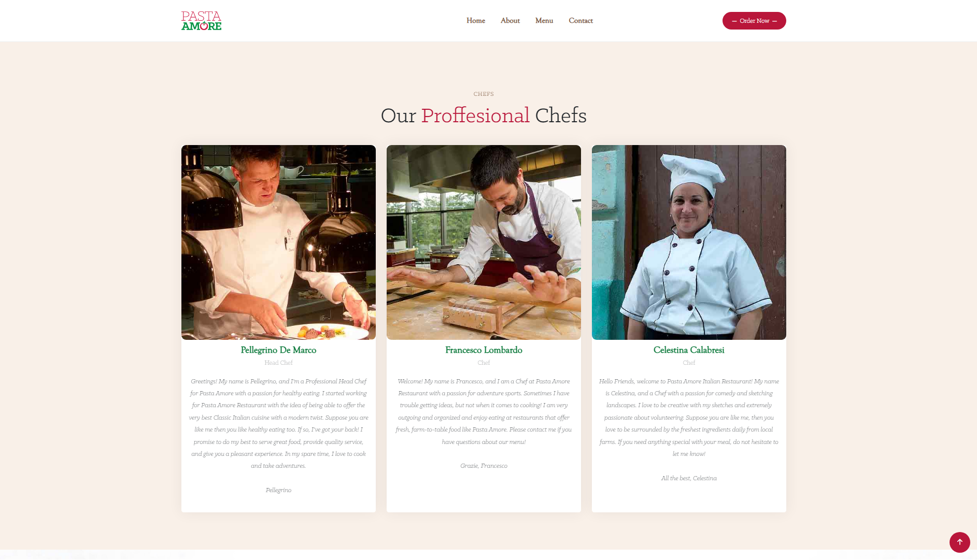Click the small CHEFS section label
The width and height of the screenshot is (977, 560).
pyautogui.click(x=484, y=94)
